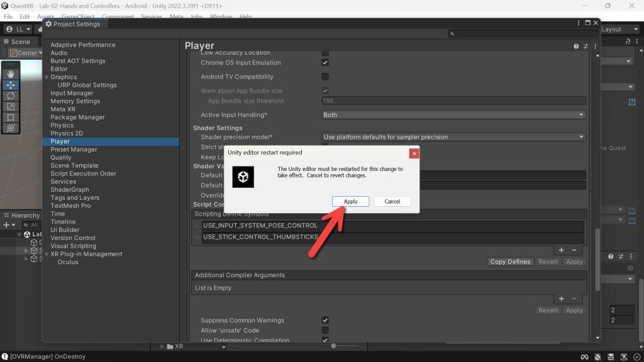
Task: Open the Layout dropdown
Action: pos(620,29)
